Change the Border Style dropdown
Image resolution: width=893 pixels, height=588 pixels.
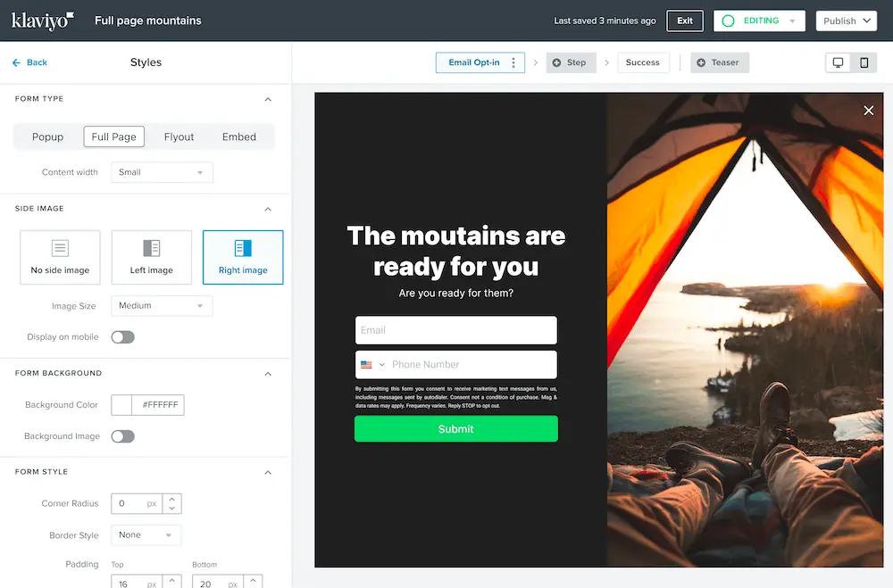click(146, 534)
